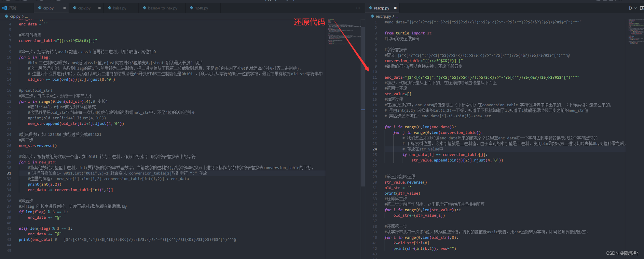The height and width of the screenshot is (259, 644).
Task: Click the 'print(chr(int(k,2)), end="")' line
Action: pos(425,249)
